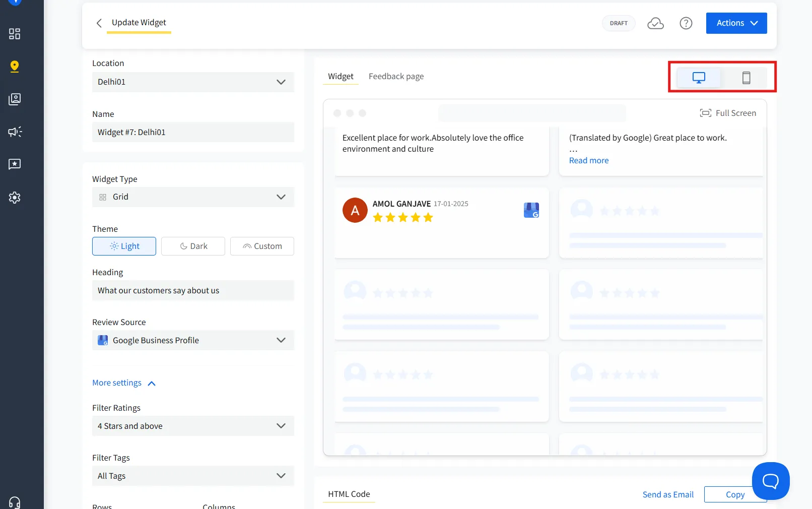
Task: Switch to mobile preview mode
Action: [746, 78]
